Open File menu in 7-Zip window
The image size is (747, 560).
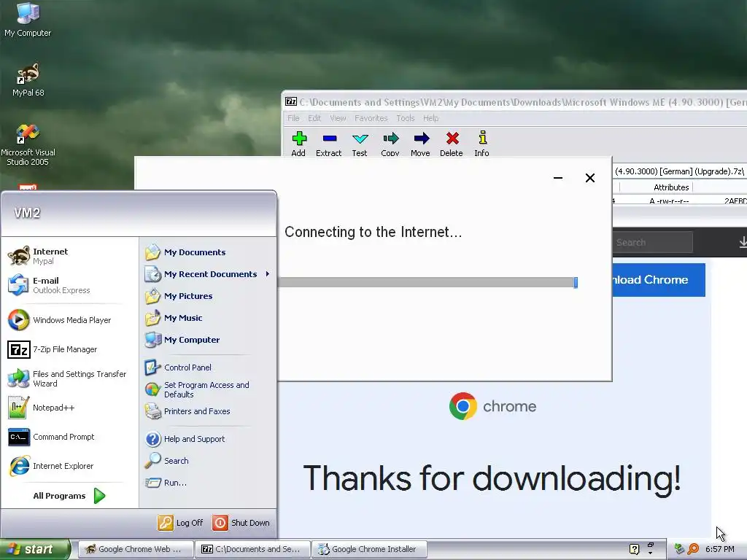293,118
